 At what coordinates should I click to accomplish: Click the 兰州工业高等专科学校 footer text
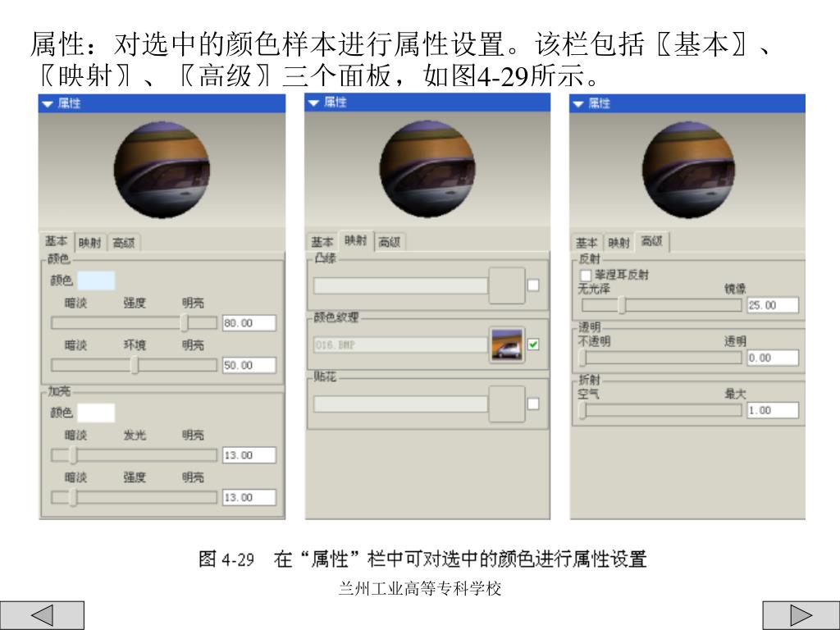420,589
